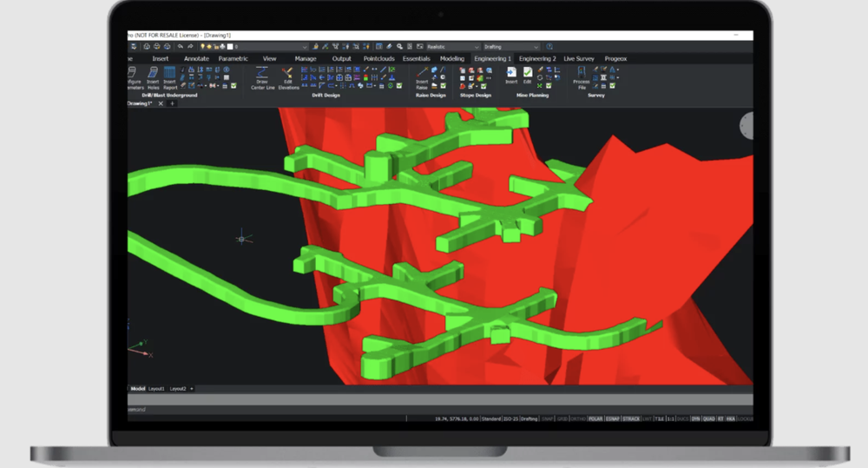Switch to the Engineering 2 ribbon tab
Viewport: 868px width, 468px height.
pos(537,58)
